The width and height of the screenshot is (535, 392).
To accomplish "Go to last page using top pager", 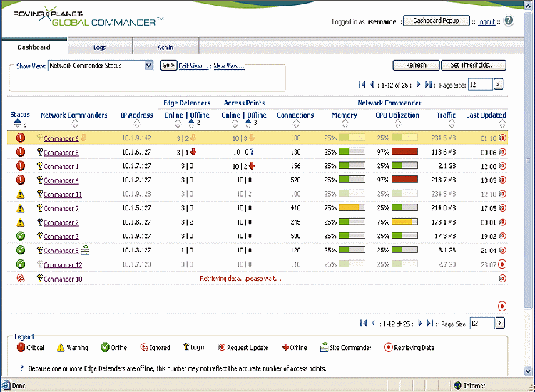I will coord(428,84).
